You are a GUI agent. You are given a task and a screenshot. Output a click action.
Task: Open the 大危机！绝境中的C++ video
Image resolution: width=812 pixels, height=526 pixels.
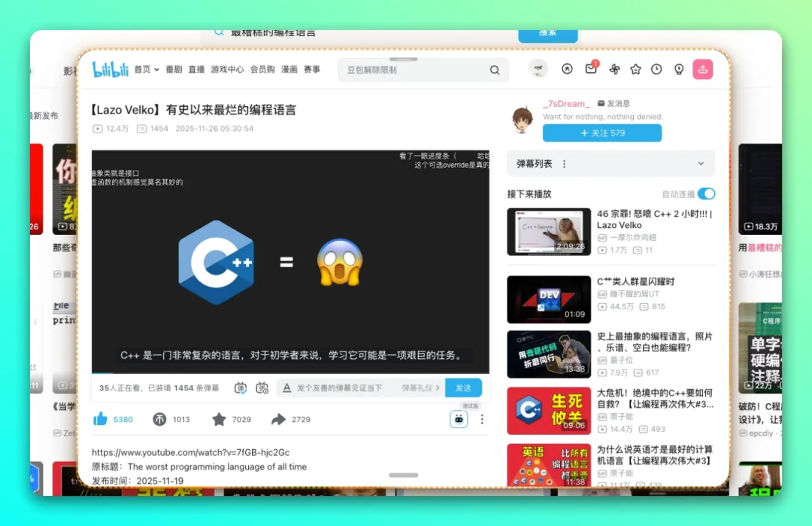coord(655,399)
